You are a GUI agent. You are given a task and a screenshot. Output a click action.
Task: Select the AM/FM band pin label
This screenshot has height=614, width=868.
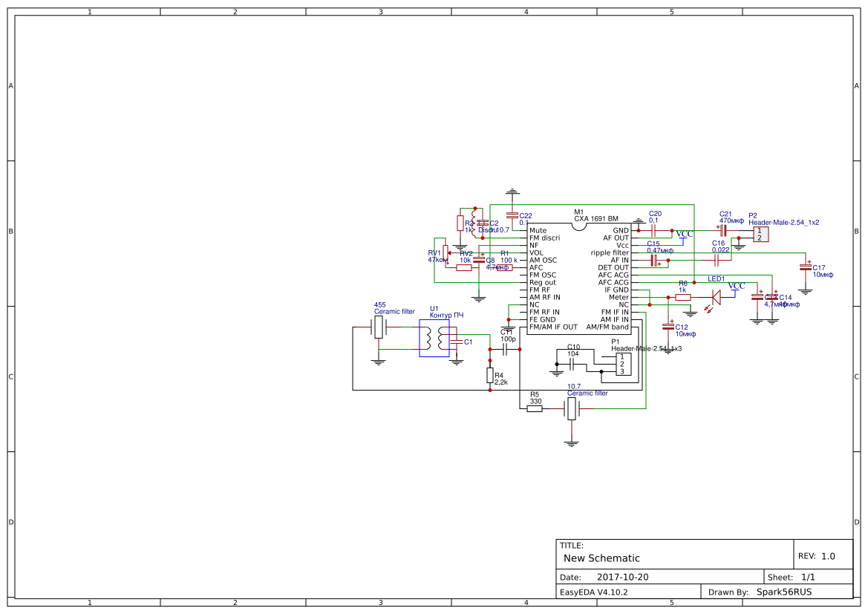pyautogui.click(x=607, y=327)
